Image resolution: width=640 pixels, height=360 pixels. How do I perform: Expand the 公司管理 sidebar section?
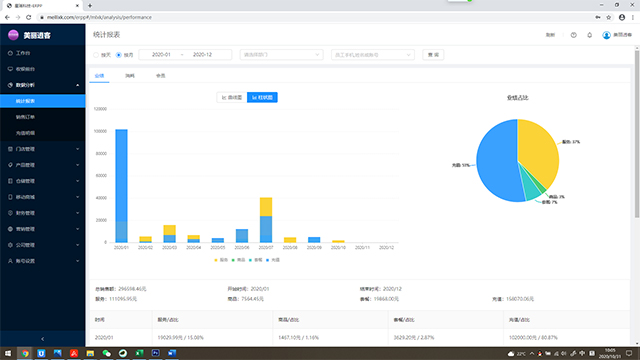pos(42,245)
